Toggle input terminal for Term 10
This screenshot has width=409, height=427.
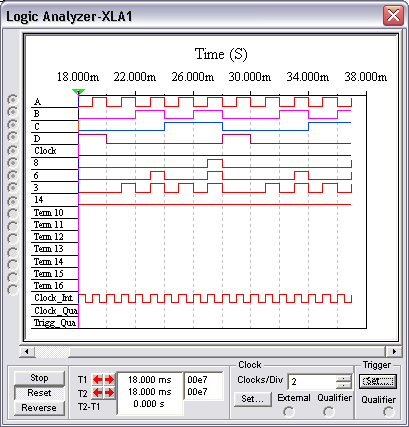click(x=13, y=214)
